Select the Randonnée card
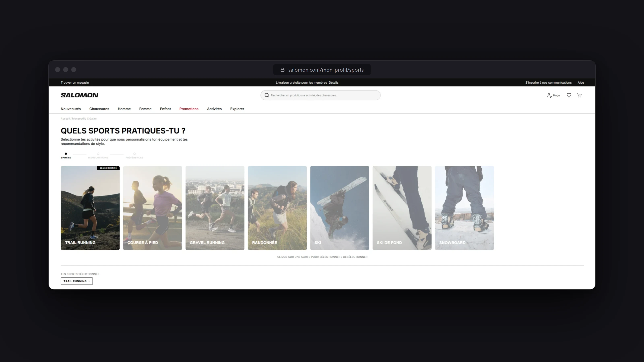This screenshot has height=362, width=644. tap(277, 208)
